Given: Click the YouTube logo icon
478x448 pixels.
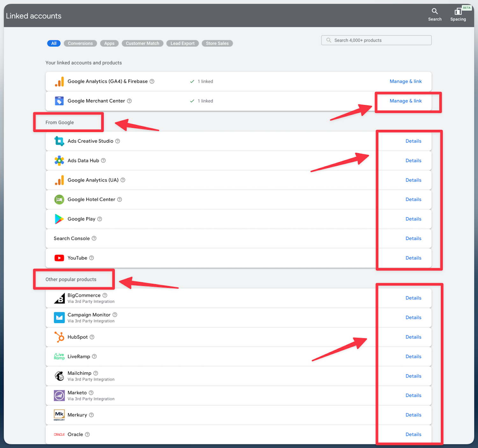Looking at the screenshot, I should click(59, 258).
